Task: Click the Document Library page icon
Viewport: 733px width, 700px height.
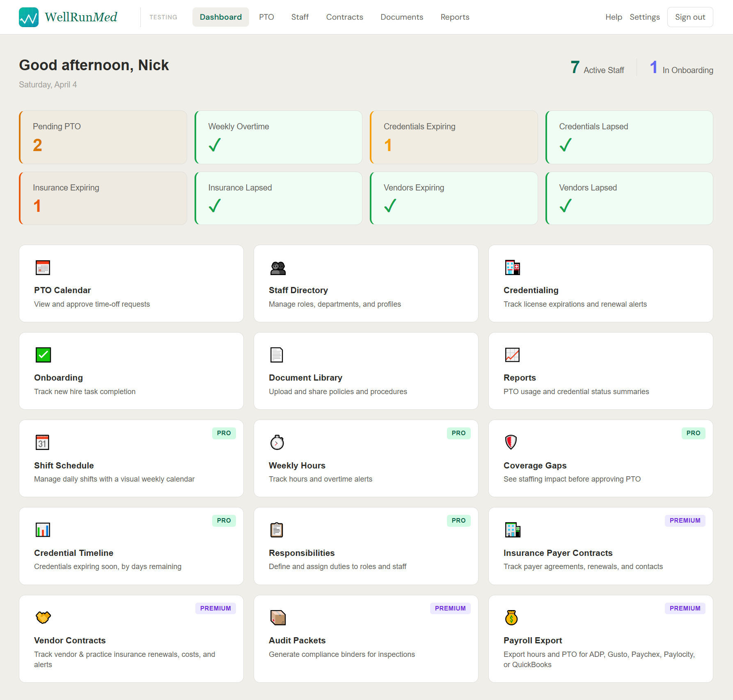Action: tap(277, 355)
